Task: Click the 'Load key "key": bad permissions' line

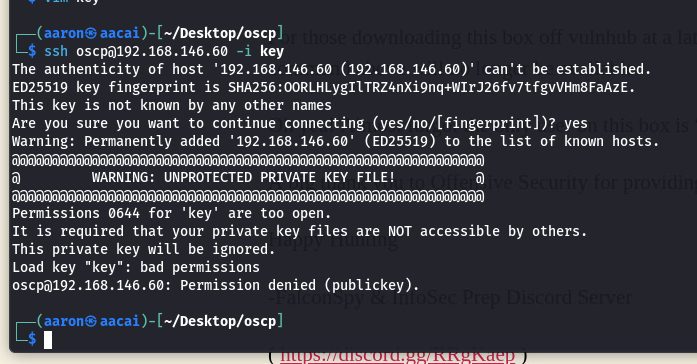Action: 136,268
